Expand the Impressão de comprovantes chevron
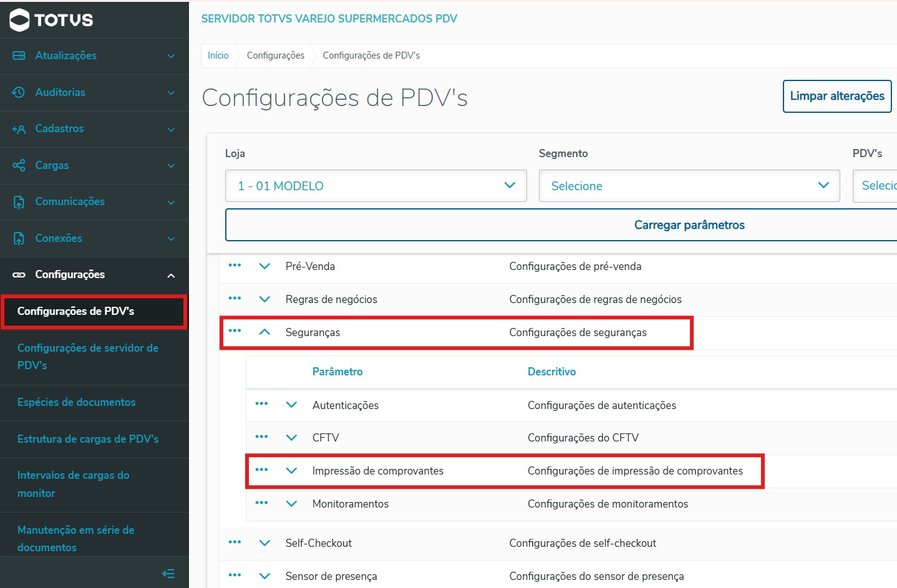This screenshot has width=897, height=588. click(x=291, y=471)
